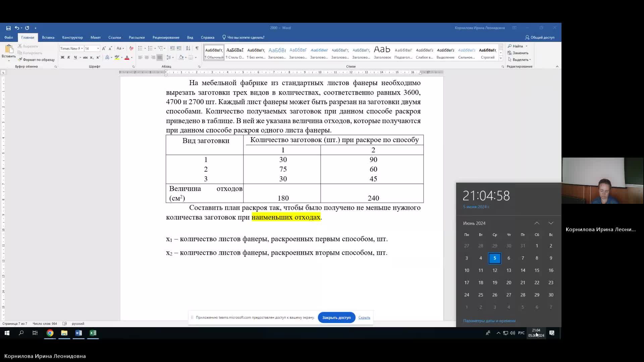Screen dimensions: 644x362
Task: Switch to Excel from the taskbar
Action: [x=93, y=333]
